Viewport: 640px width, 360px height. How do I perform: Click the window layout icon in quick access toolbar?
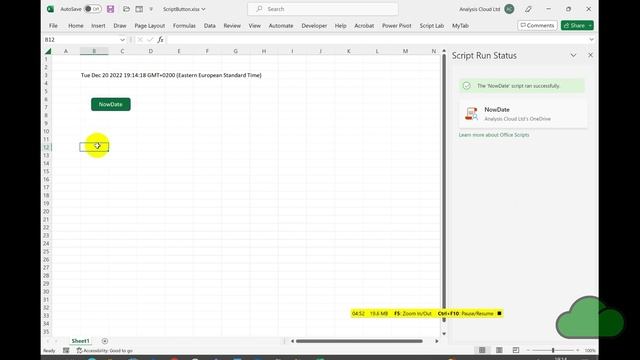pos(139,9)
